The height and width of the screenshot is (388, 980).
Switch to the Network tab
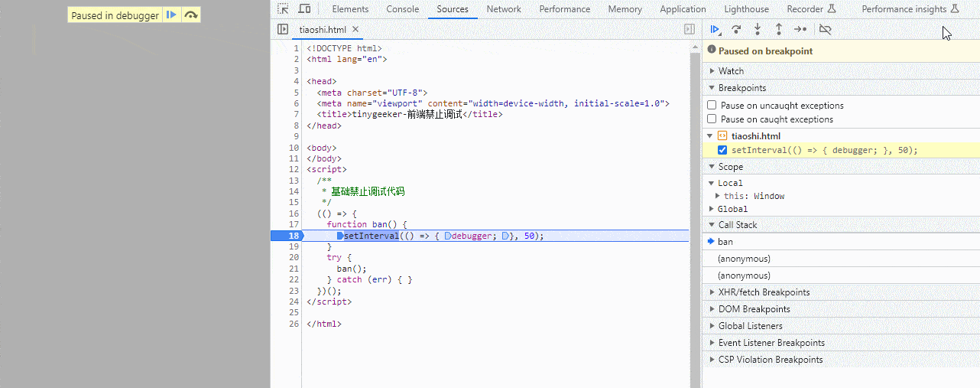[504, 9]
